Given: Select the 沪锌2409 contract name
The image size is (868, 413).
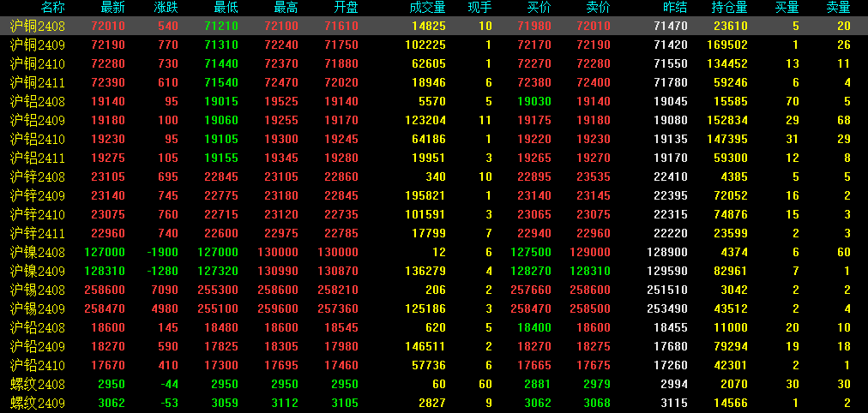Looking at the screenshot, I should point(38,195).
